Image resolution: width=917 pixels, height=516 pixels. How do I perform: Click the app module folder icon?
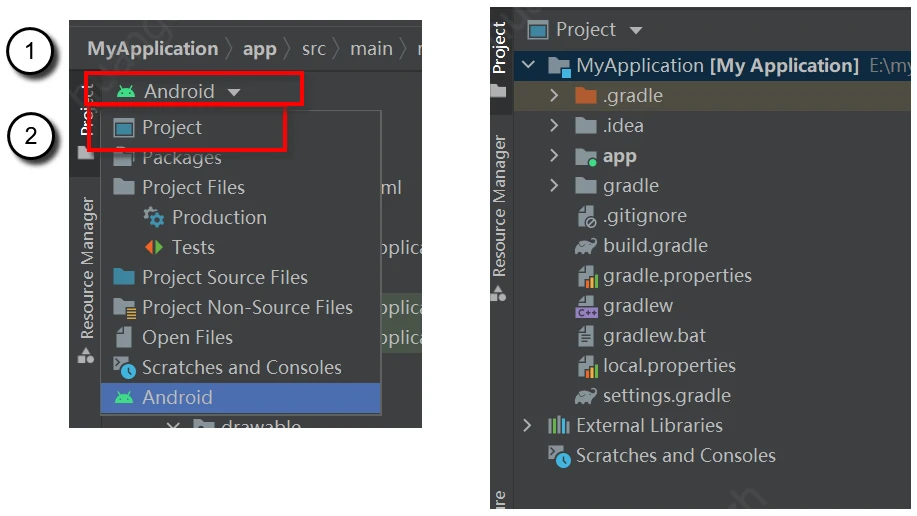coord(586,156)
